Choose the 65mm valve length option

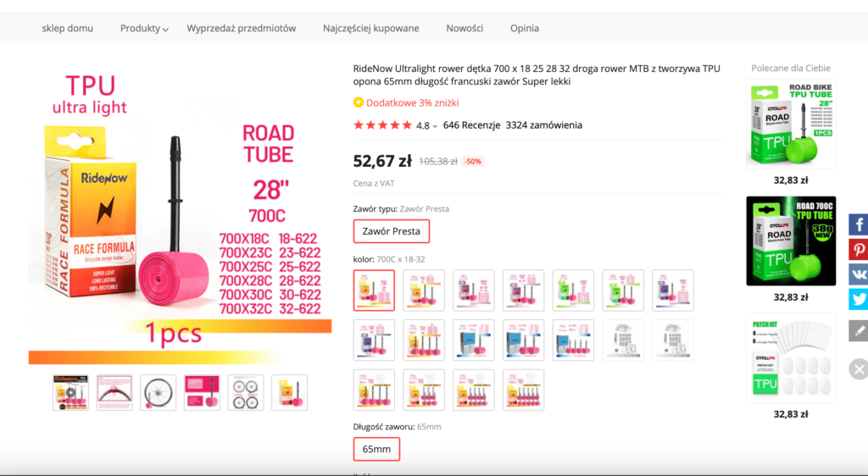click(x=376, y=449)
